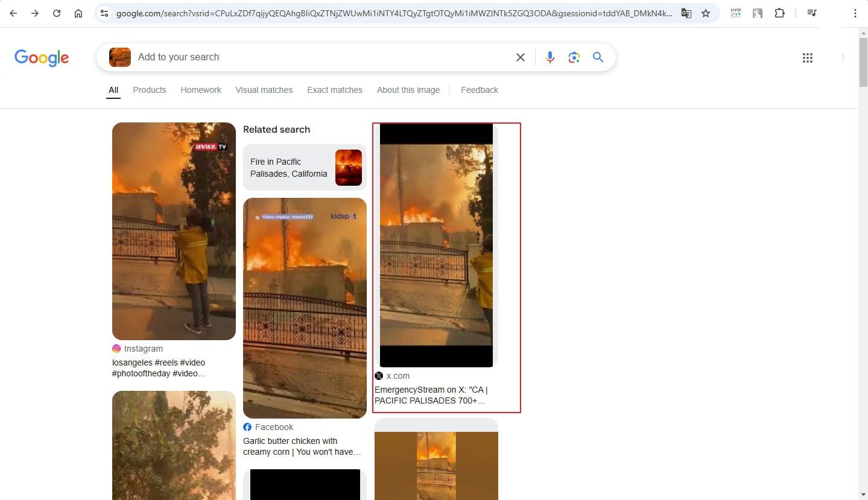Click the voice search microphone icon

[550, 57]
